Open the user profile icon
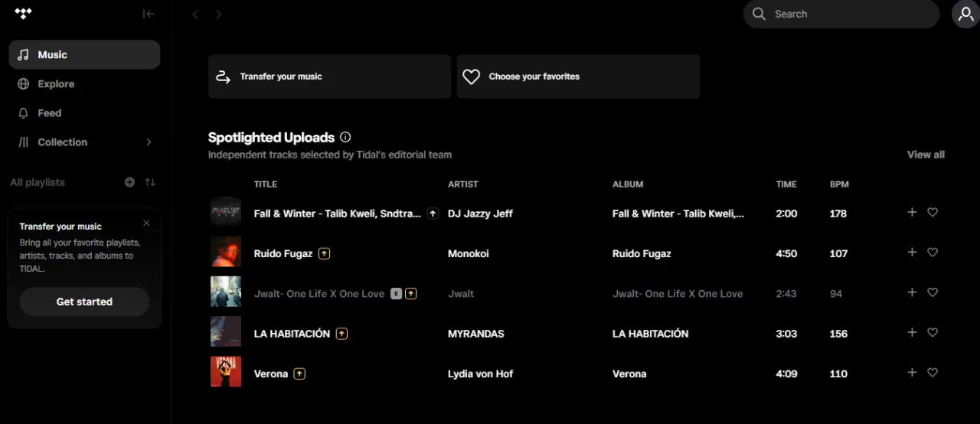Image resolution: width=980 pixels, height=424 pixels. tap(965, 14)
